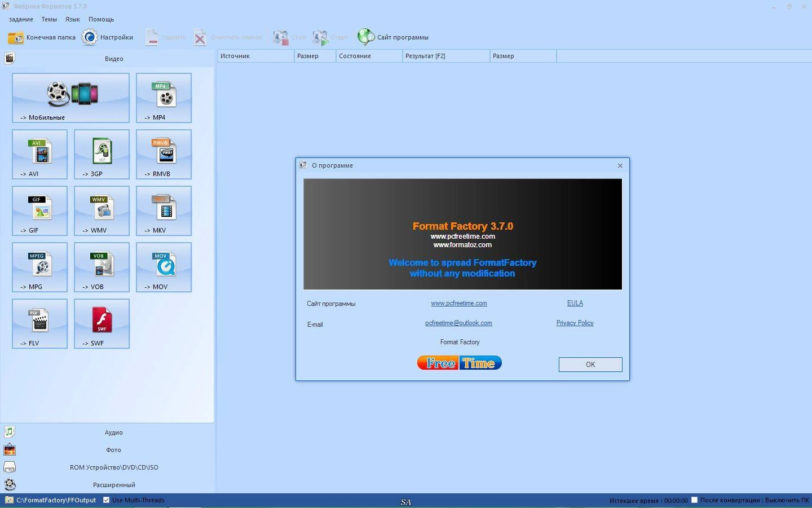
Task: Click the Format Factory 3.7.0 banner
Action: click(462, 234)
